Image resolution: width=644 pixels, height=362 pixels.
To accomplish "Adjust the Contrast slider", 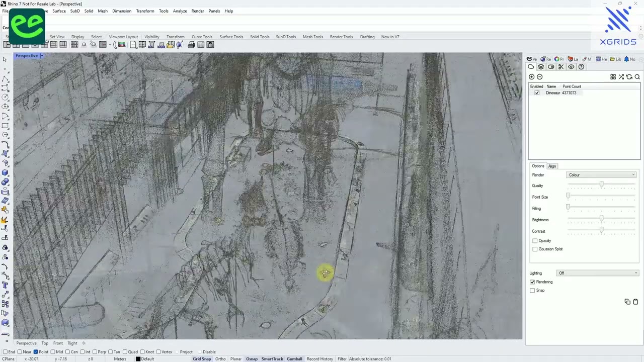I will (601, 231).
